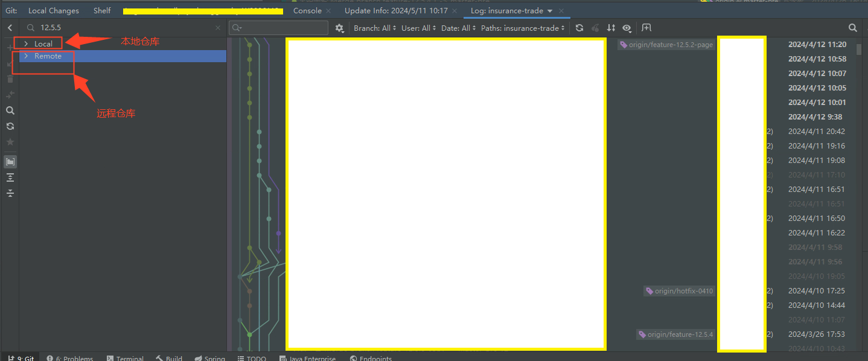
Task: Open the 9: Git tool window button
Action: [x=21, y=358]
